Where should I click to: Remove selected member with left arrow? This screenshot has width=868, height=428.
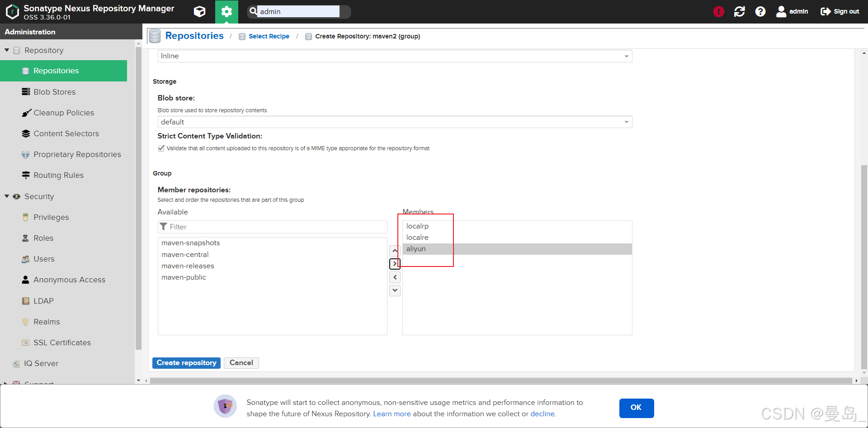(x=395, y=277)
